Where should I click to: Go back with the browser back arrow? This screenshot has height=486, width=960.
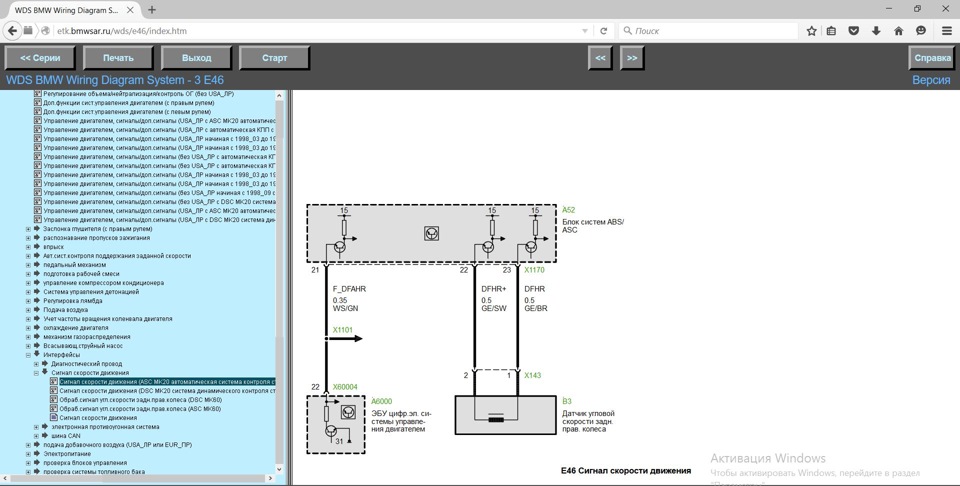[x=12, y=31]
